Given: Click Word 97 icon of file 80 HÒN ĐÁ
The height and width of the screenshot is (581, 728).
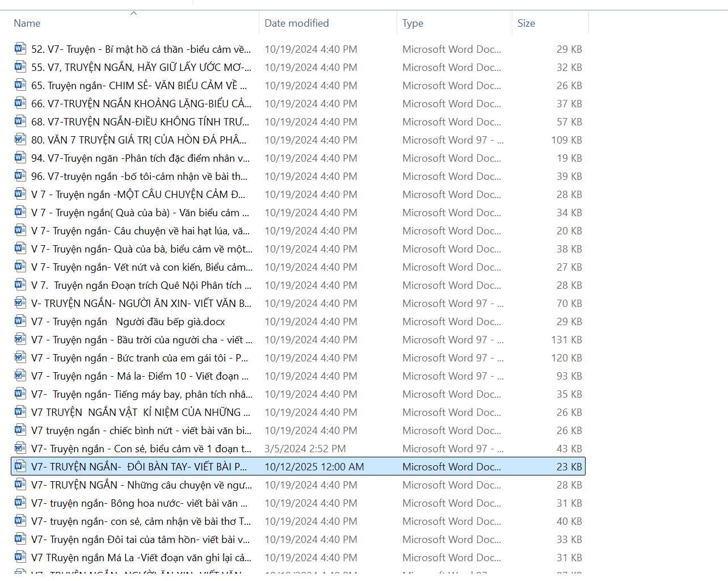Looking at the screenshot, I should (x=20, y=140).
